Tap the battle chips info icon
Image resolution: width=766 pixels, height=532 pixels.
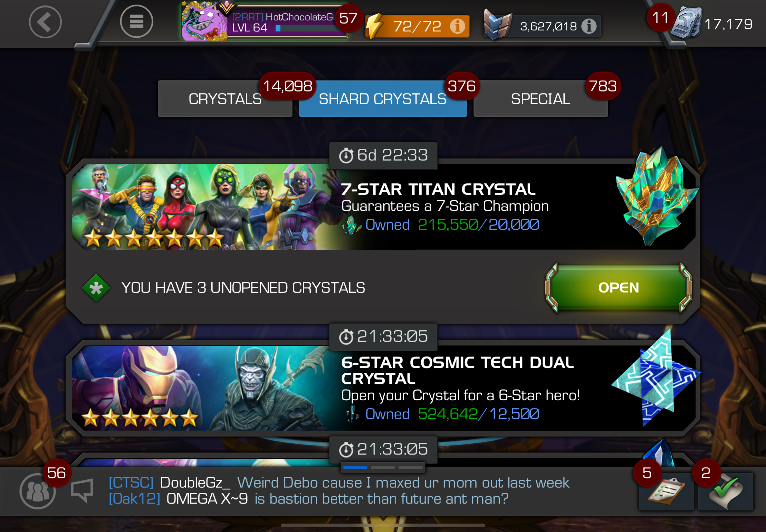point(589,26)
